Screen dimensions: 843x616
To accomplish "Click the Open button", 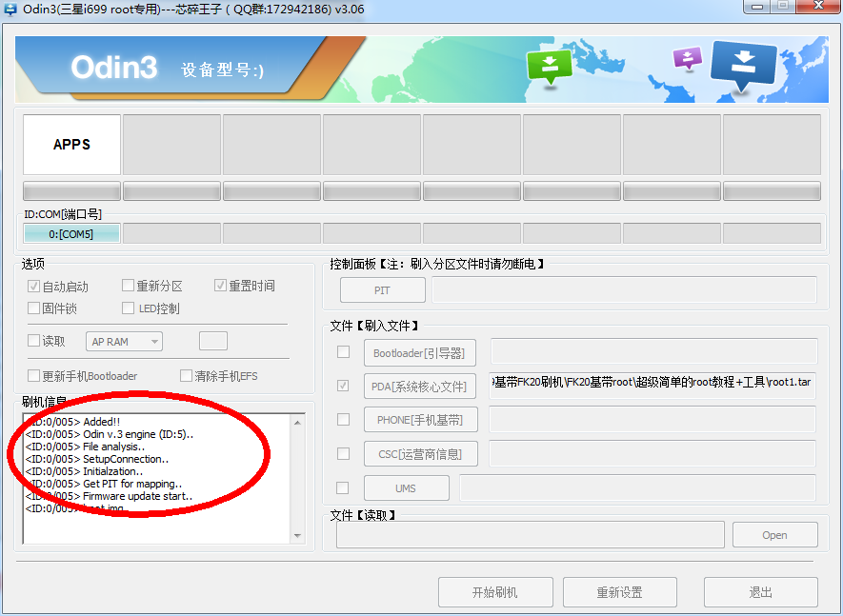I will (774, 535).
